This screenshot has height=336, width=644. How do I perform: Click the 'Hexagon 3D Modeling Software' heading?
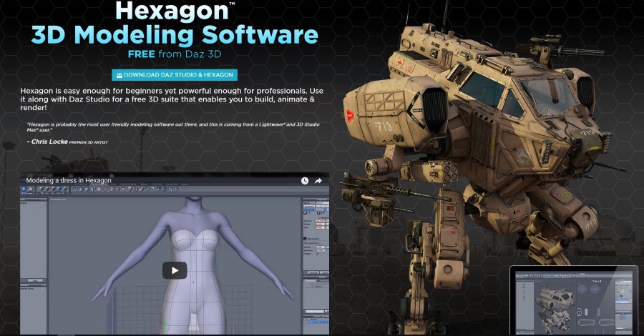[175, 24]
